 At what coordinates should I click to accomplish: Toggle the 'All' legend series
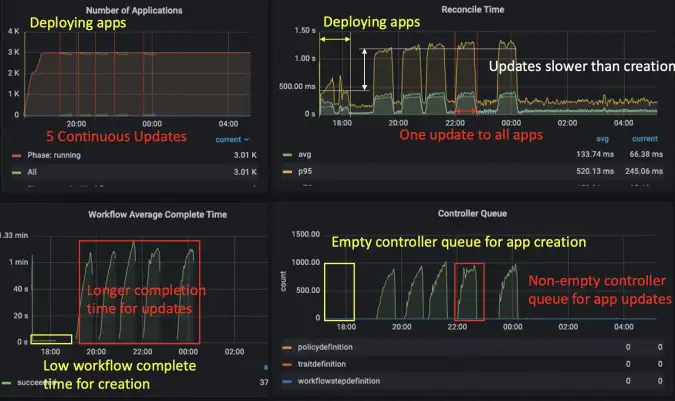[32, 172]
